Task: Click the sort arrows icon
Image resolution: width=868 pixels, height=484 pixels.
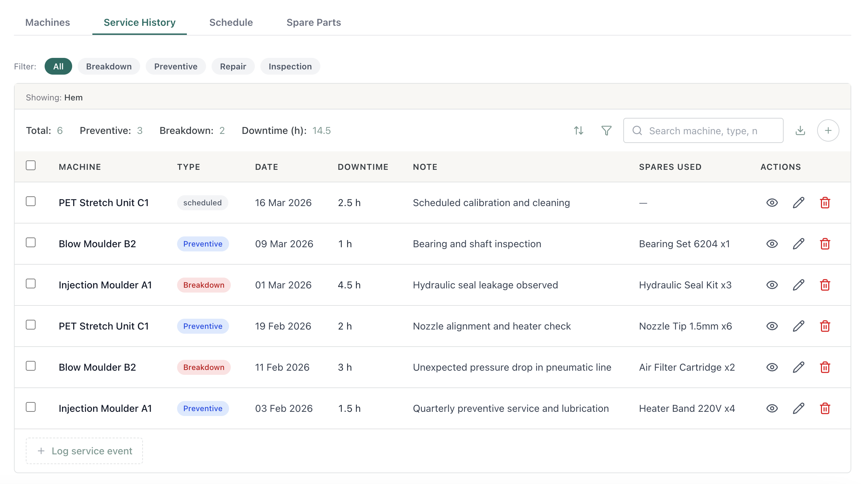Action: [x=579, y=130]
